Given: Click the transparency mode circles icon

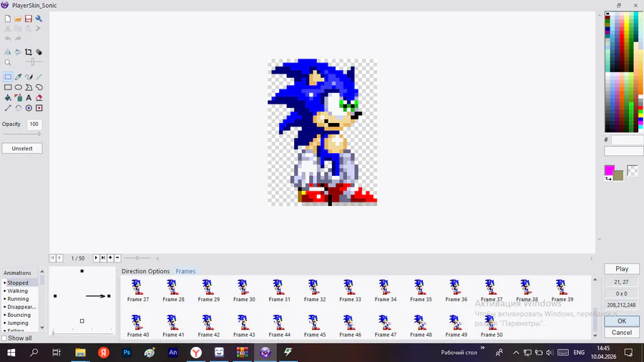Looking at the screenshot, I should [39, 52].
